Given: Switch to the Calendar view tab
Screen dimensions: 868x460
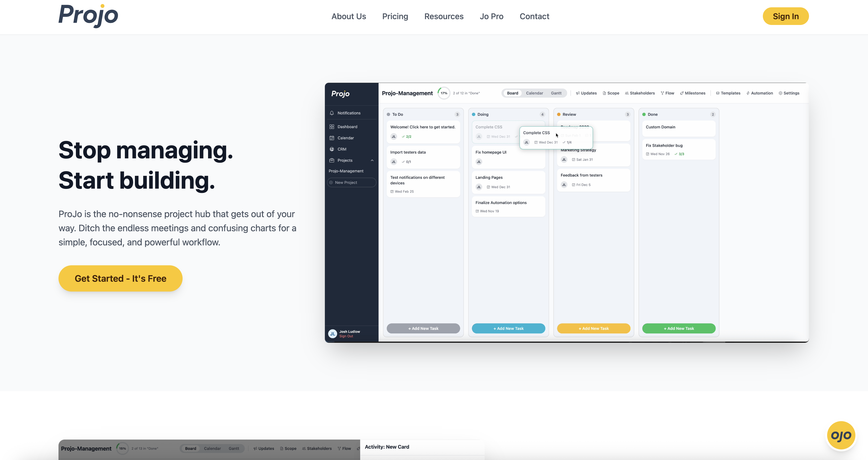Looking at the screenshot, I should click(534, 93).
